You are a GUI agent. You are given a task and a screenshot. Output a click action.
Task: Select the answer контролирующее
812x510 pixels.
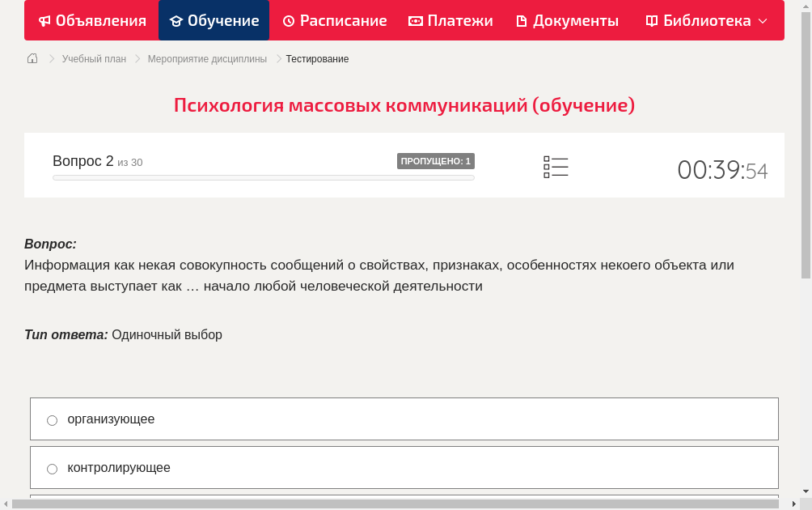coord(52,469)
